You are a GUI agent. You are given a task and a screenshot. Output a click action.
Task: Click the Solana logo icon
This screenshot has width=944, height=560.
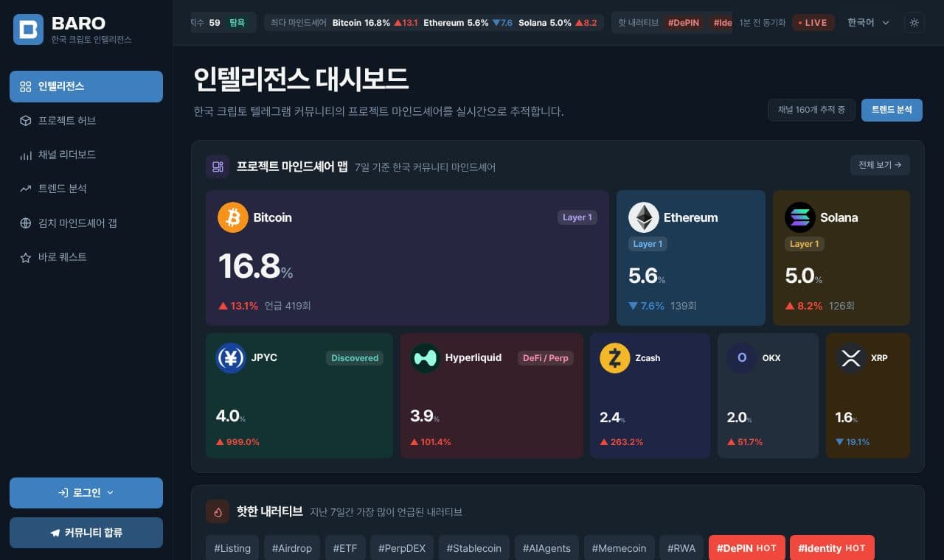[x=800, y=217]
